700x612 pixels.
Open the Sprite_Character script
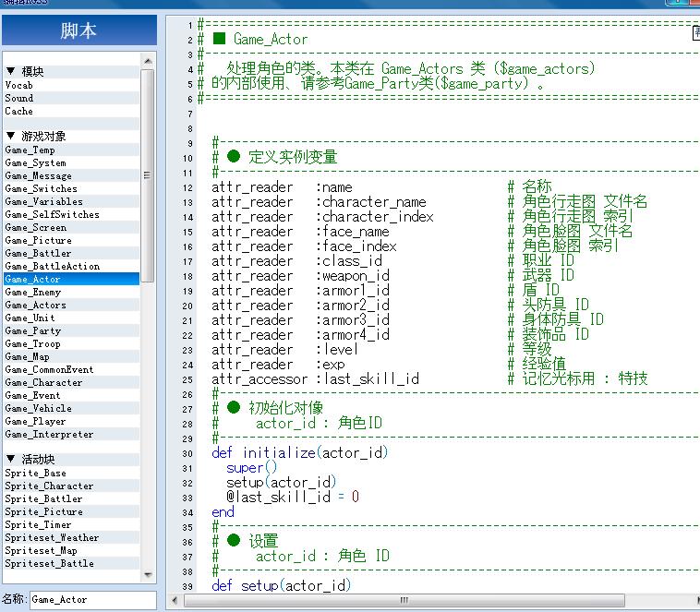point(71,486)
